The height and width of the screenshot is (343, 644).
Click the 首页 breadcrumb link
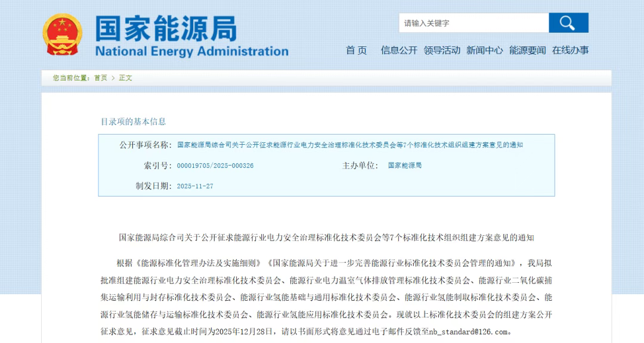tap(101, 78)
